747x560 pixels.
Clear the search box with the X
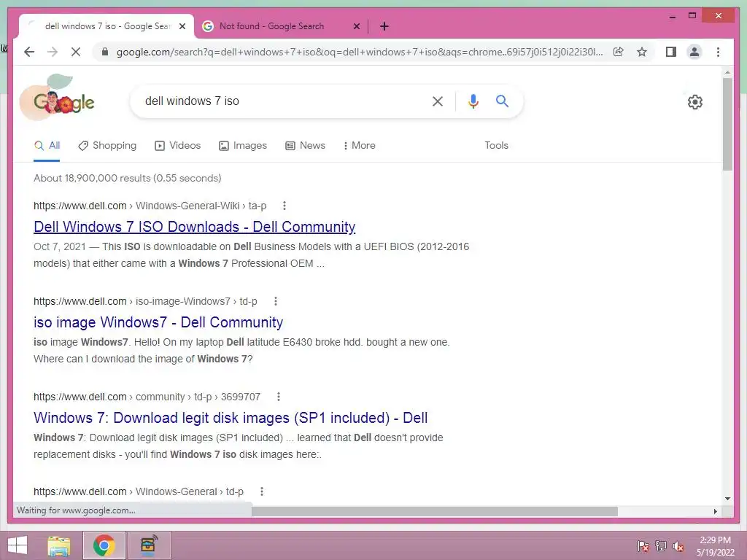click(438, 101)
